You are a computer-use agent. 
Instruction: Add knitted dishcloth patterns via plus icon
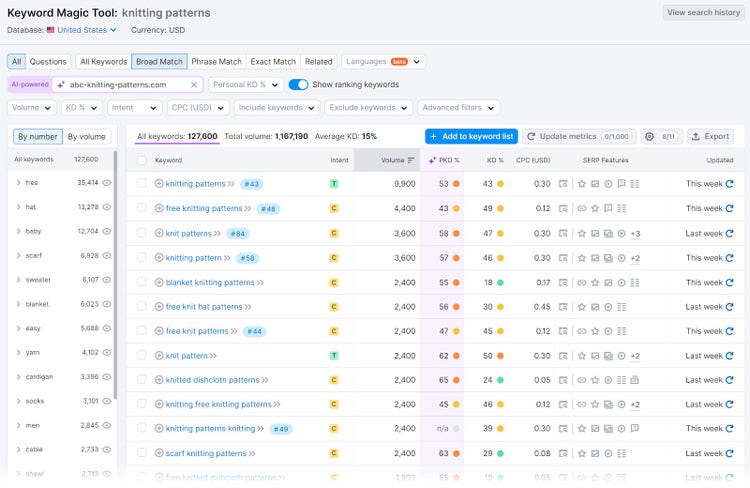pyautogui.click(x=159, y=380)
